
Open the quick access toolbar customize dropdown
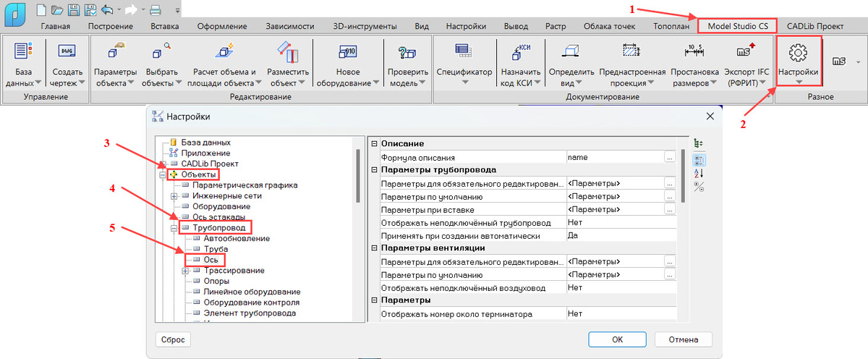coord(178,10)
